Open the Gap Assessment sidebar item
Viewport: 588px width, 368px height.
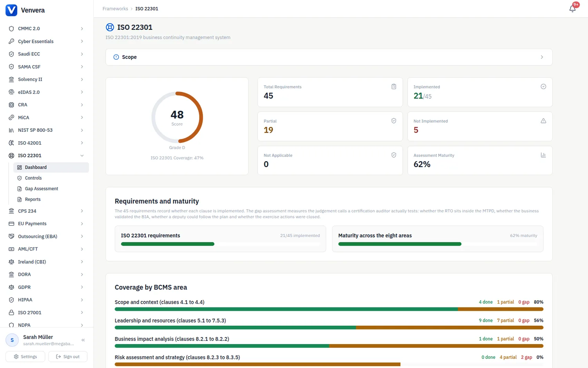tap(51, 189)
